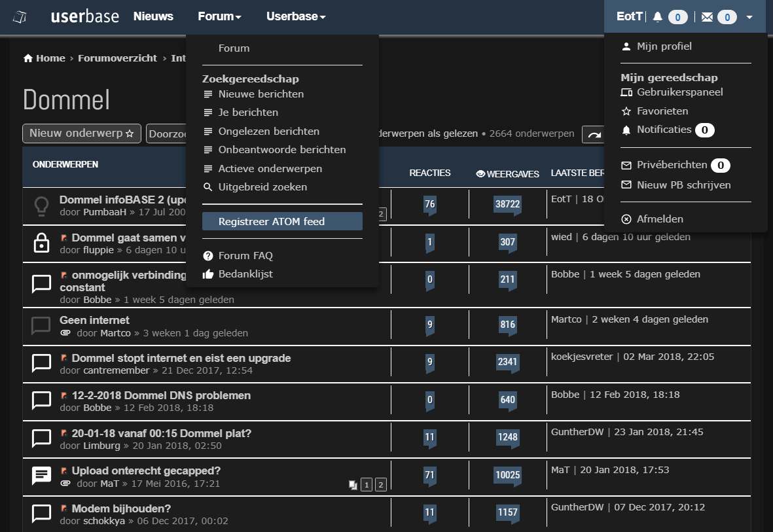Collapse the EotT user menu arrow

[749, 17]
